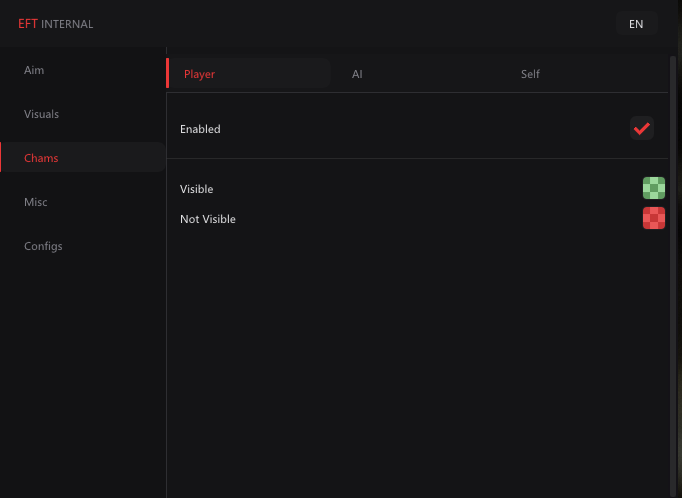Viewport: 682px width, 498px height.
Task: Switch to the AI tab
Action: click(x=357, y=74)
